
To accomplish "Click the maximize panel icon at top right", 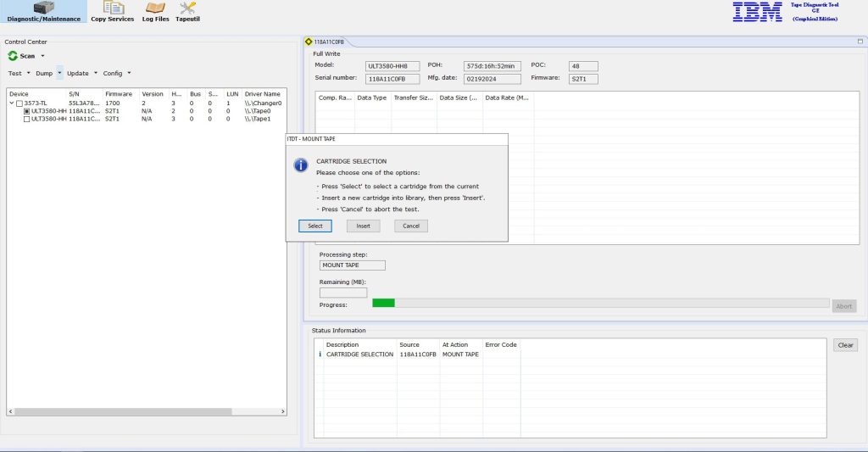I will [x=860, y=42].
